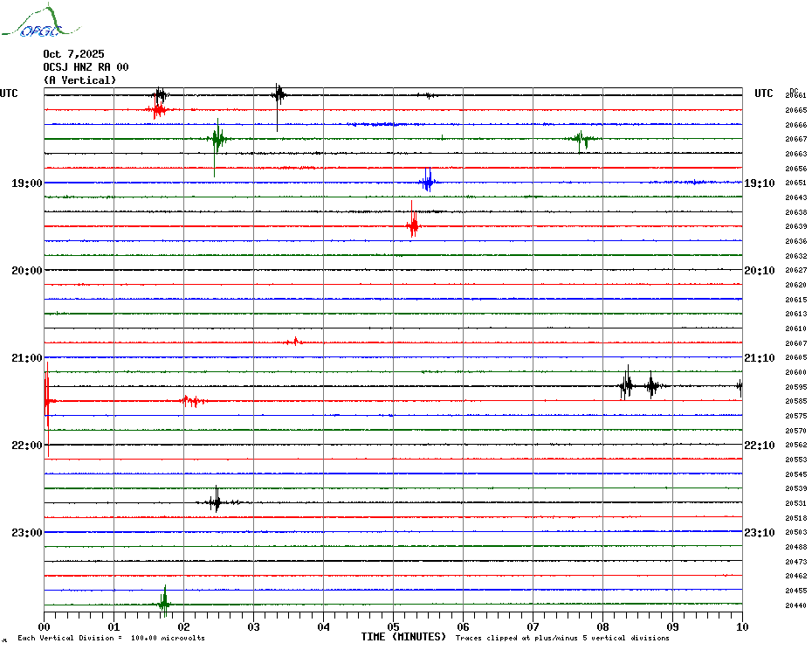The width and height of the screenshot is (812, 650).
Task: Click the '21:10' end-time label
Action: [760, 357]
